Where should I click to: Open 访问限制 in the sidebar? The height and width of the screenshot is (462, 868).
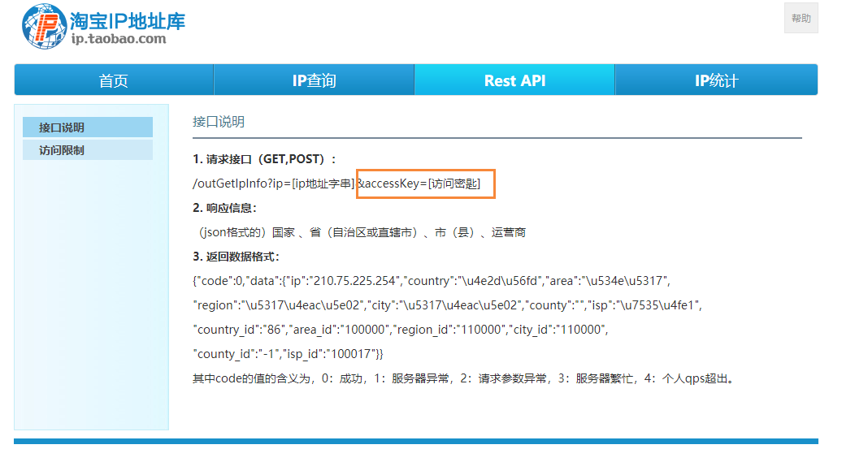pyautogui.click(x=88, y=150)
